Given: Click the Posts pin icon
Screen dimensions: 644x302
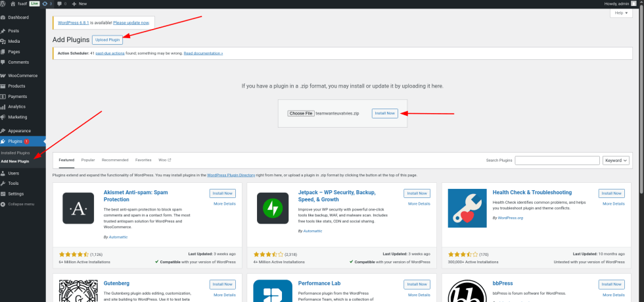Looking at the screenshot, I should [3, 31].
